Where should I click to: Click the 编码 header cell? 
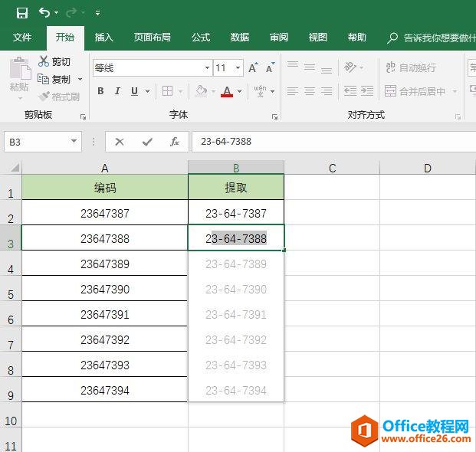(105, 188)
